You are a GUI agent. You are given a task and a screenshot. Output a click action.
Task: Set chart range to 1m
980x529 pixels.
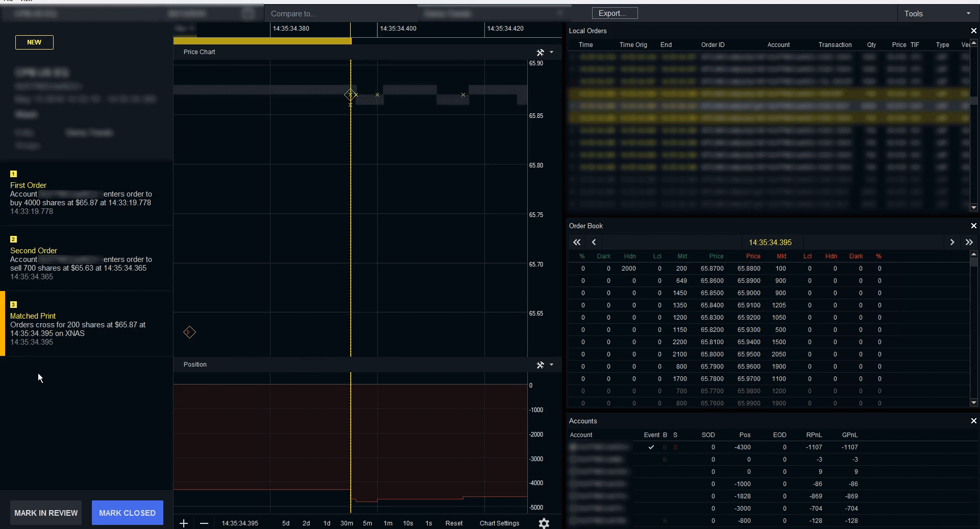tap(388, 523)
